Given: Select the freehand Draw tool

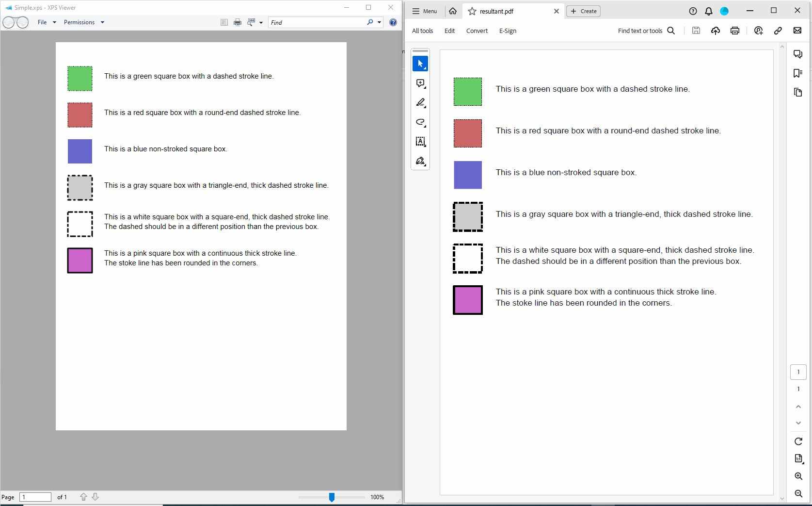Looking at the screenshot, I should pyautogui.click(x=420, y=122).
